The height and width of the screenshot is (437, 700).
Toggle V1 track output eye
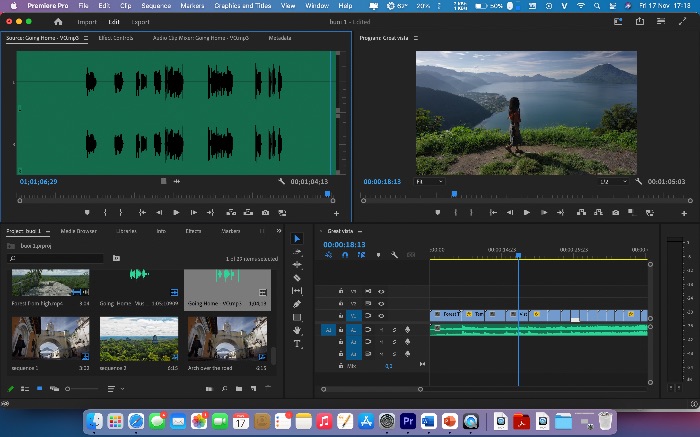381,316
